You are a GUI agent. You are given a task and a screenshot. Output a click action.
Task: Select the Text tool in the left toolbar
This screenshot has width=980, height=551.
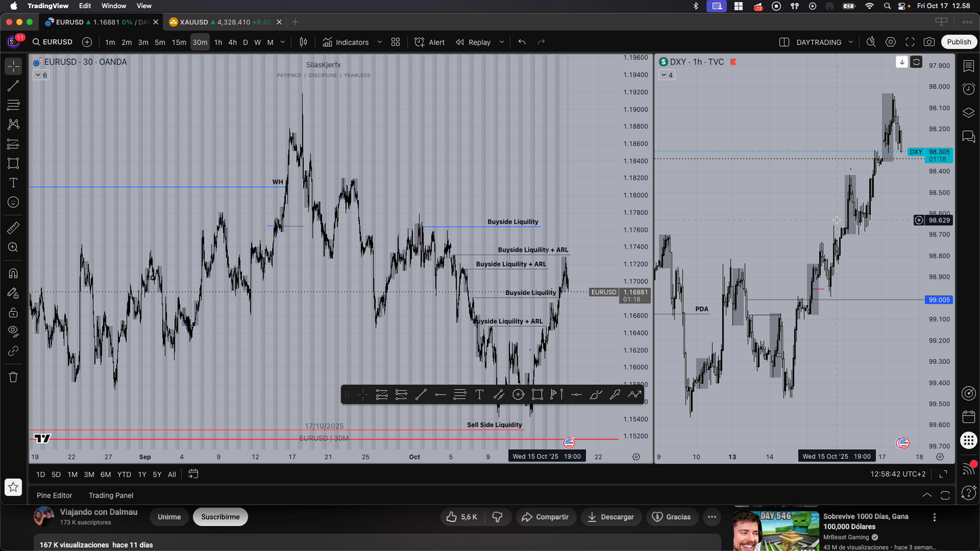(x=13, y=183)
